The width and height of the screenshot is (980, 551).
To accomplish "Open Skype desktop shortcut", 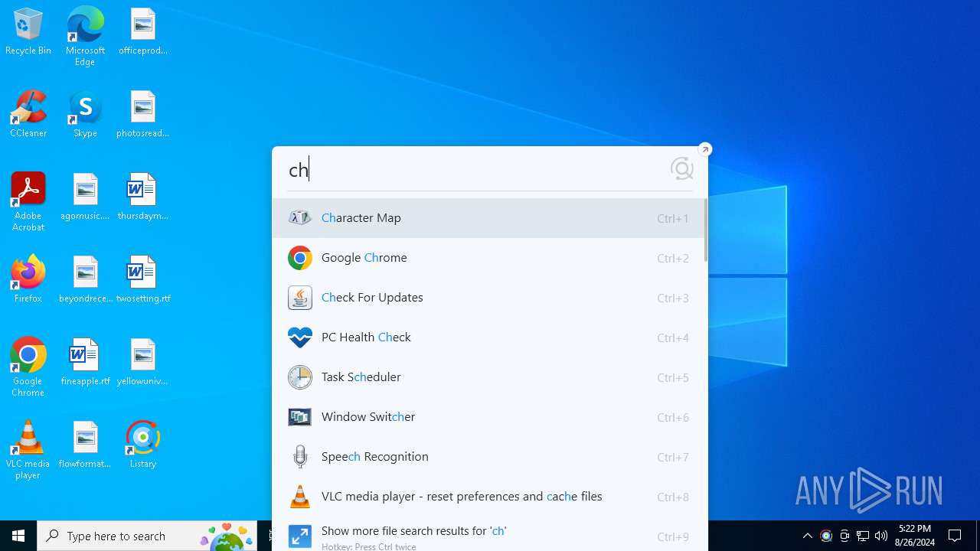I will click(85, 115).
